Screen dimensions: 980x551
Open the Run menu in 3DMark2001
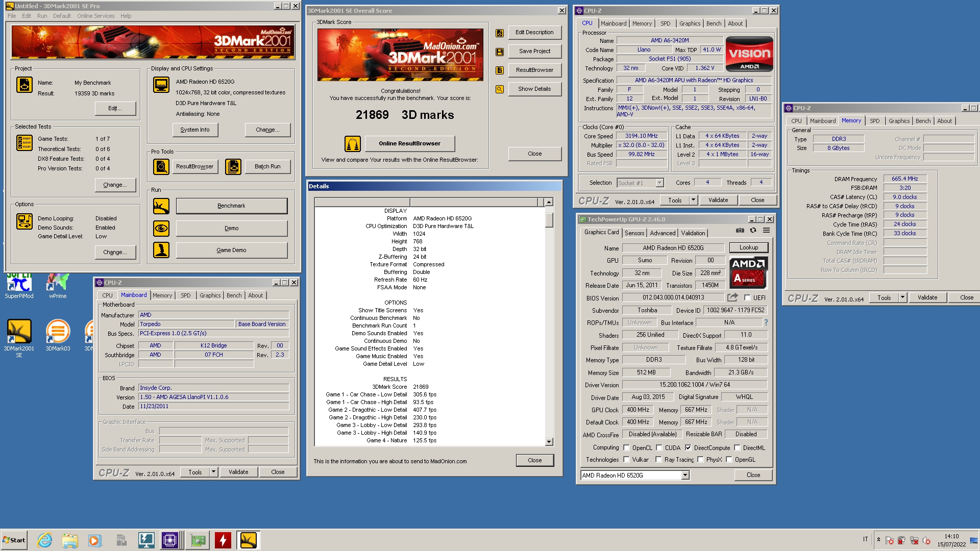(x=42, y=16)
